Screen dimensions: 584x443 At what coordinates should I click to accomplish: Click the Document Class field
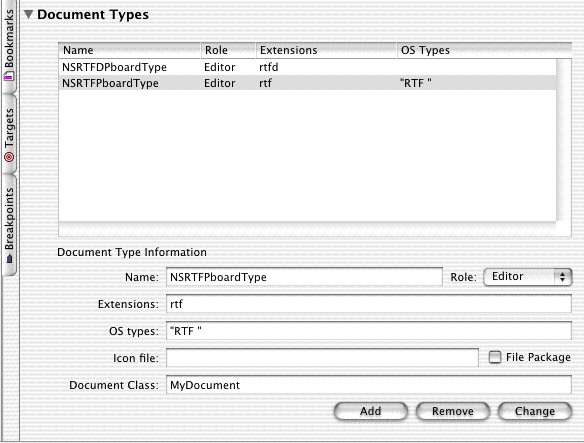[x=369, y=385]
